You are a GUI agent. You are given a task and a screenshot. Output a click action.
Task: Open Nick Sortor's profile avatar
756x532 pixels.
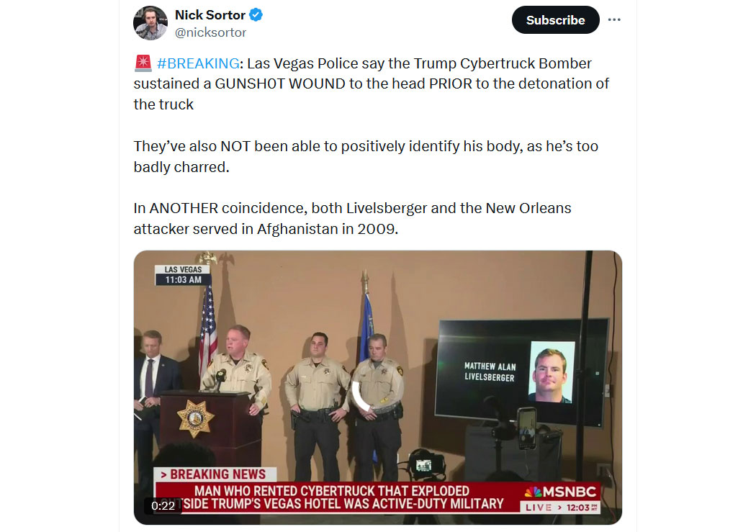pyautogui.click(x=150, y=22)
